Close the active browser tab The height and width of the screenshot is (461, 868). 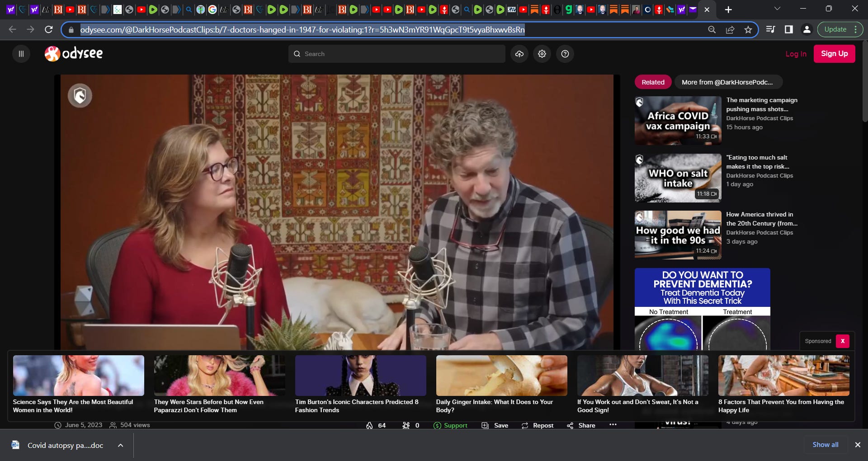pyautogui.click(x=707, y=9)
